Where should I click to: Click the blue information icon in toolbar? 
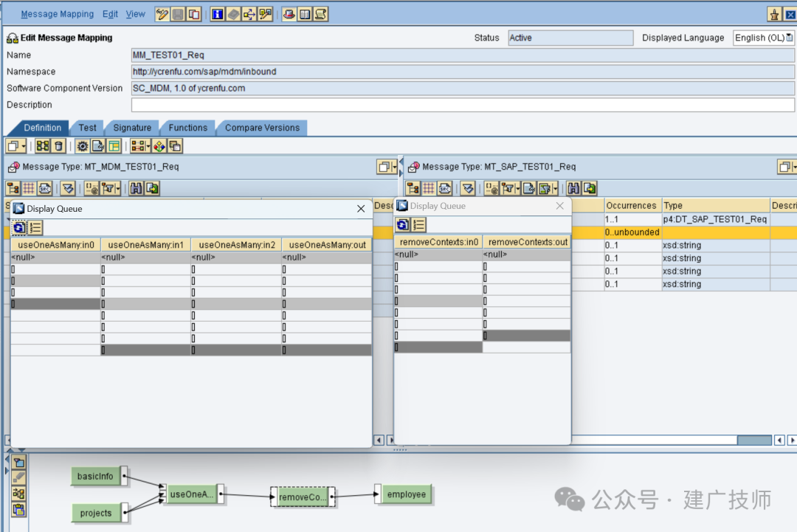pyautogui.click(x=217, y=14)
